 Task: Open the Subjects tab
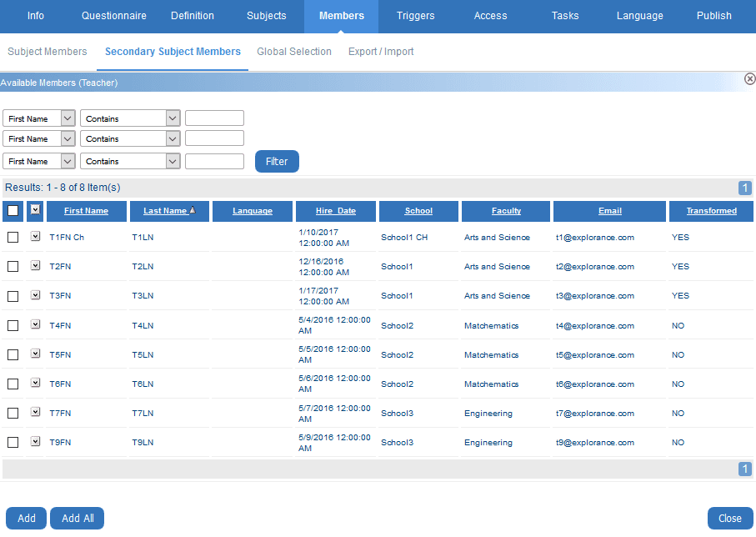pyautogui.click(x=267, y=16)
